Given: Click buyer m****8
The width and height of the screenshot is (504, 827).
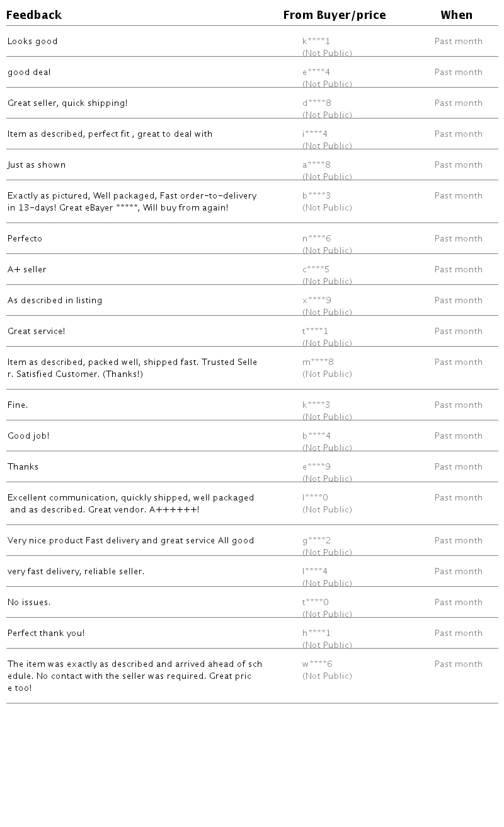Looking at the screenshot, I should coord(318,362).
